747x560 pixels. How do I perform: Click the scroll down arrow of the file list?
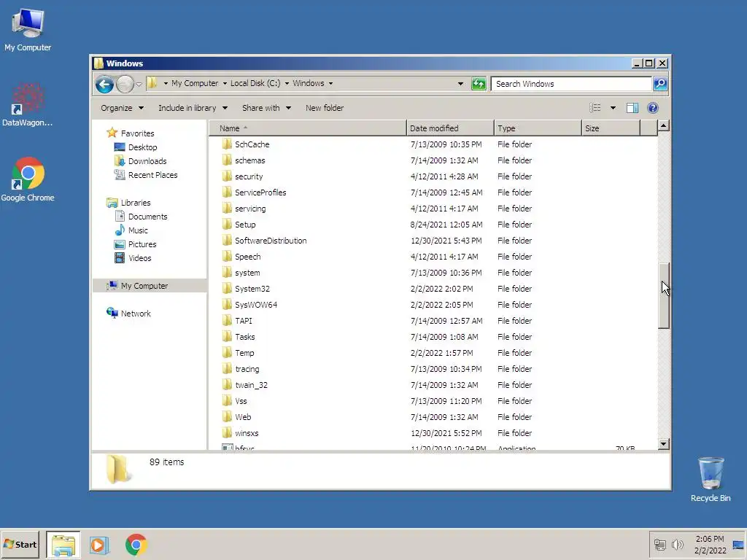664,444
